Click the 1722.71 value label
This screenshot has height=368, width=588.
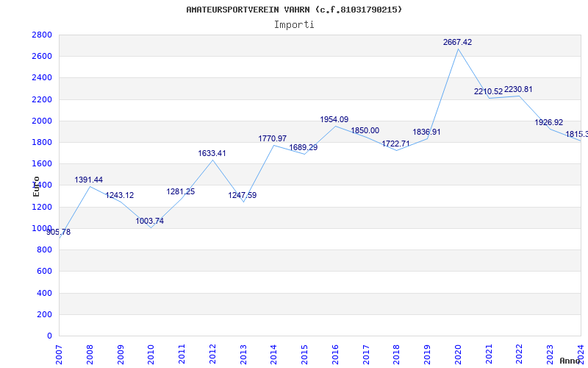pyautogui.click(x=395, y=144)
